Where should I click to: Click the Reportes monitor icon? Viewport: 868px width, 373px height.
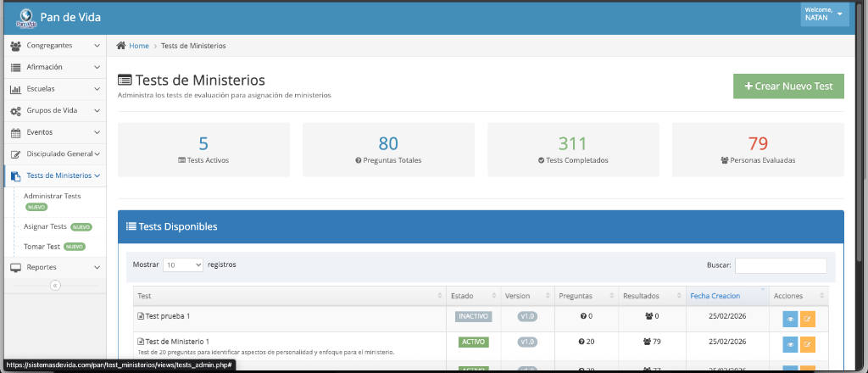click(x=16, y=267)
